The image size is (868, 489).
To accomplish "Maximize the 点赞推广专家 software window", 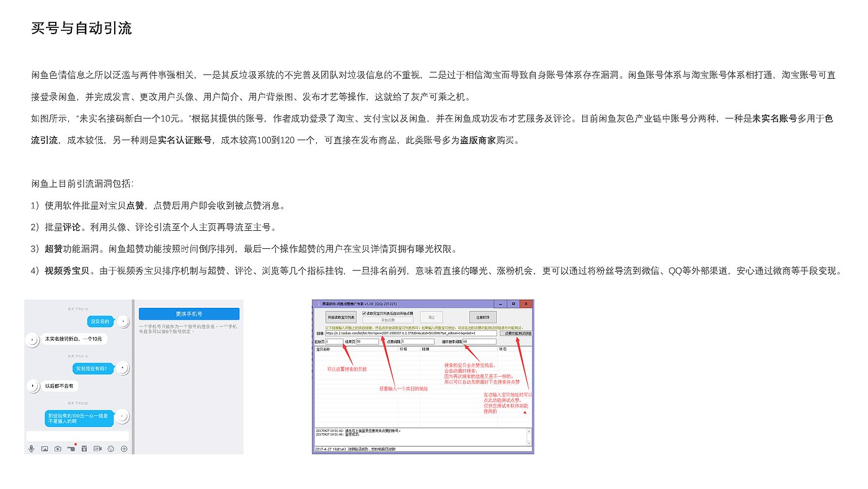I will click(513, 304).
